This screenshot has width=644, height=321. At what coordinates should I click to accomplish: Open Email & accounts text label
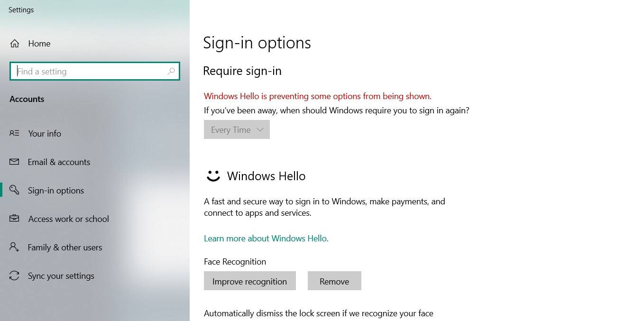coord(59,162)
